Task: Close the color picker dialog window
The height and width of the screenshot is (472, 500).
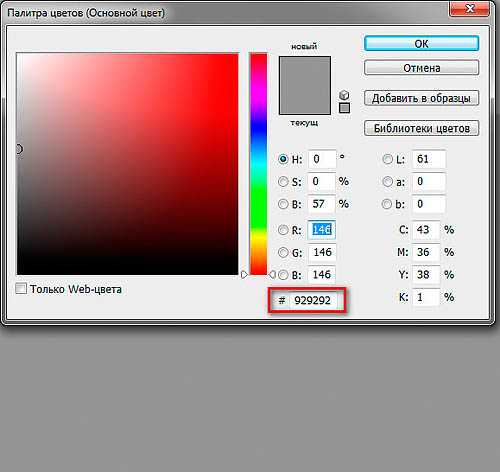Action: click(x=470, y=8)
